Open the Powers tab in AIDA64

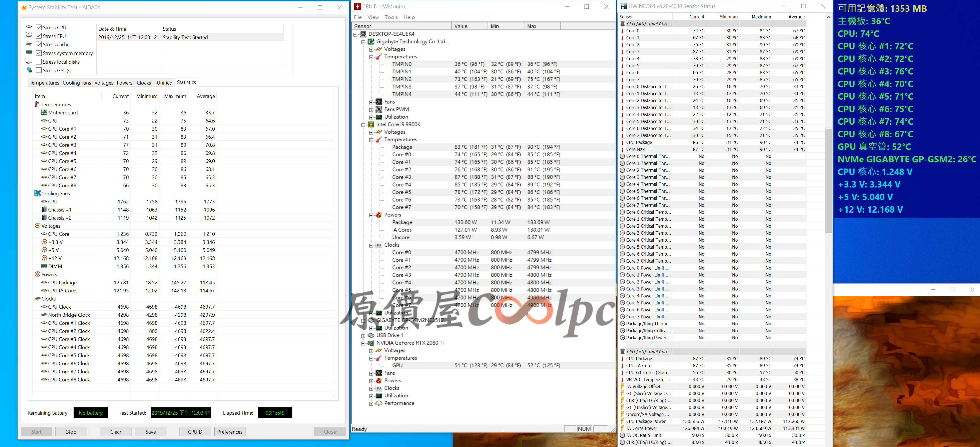coord(124,83)
